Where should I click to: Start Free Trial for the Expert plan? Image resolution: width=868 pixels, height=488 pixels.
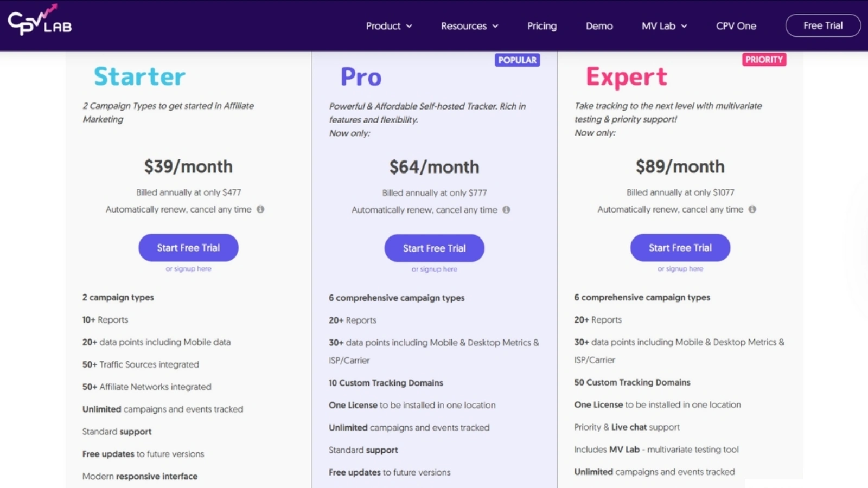(680, 247)
